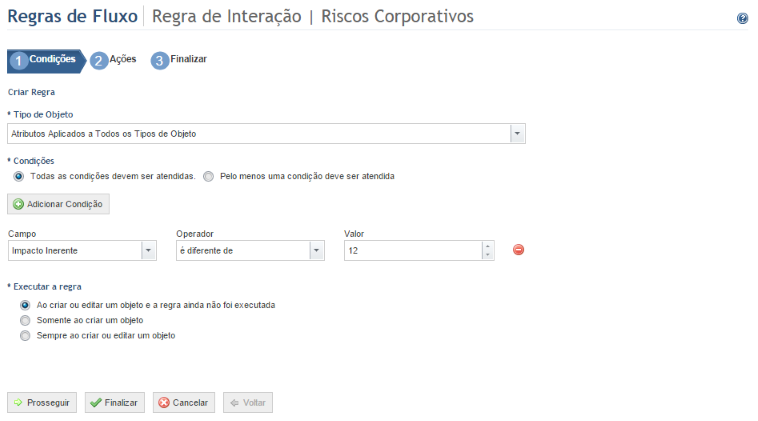Go to step 3 Finalizar
Viewport: 758px width, 421px height.
tap(179, 60)
